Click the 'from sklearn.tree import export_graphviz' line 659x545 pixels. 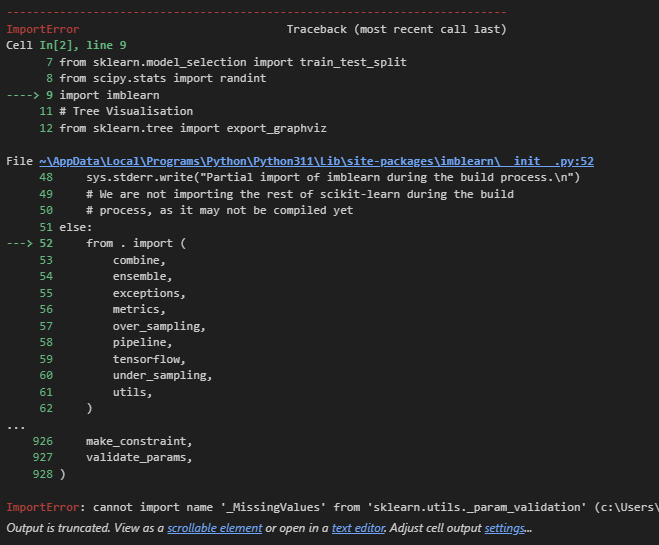(193, 128)
